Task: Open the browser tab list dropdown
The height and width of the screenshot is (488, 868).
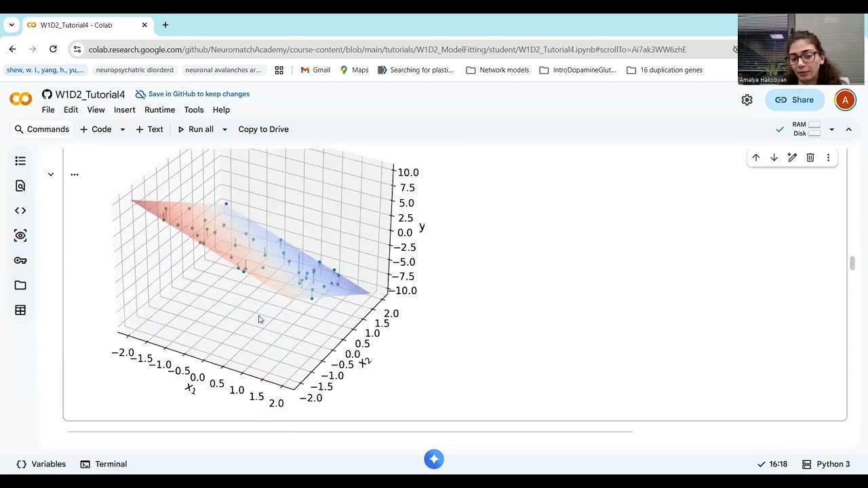Action: [x=12, y=25]
